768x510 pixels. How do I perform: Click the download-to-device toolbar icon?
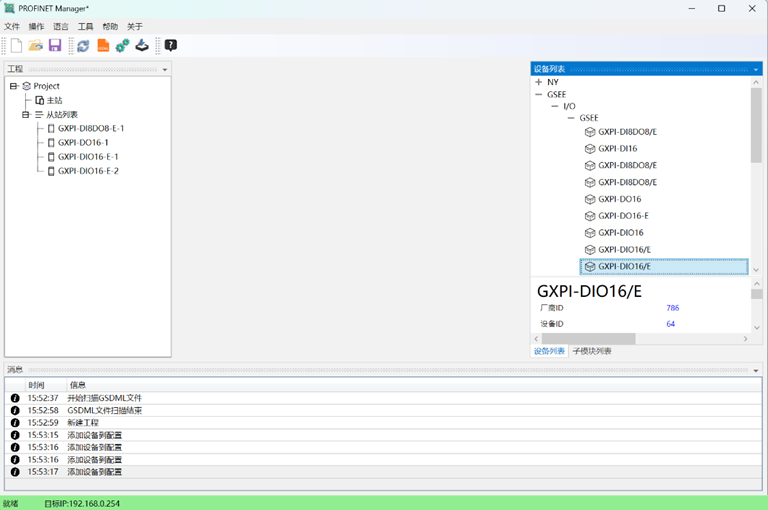[142, 46]
